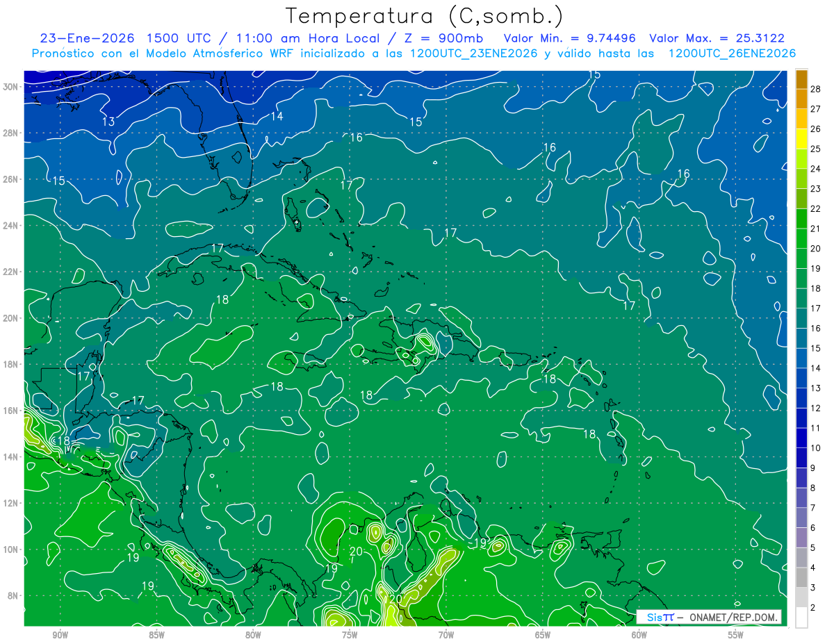Pick the blue colorbar swatch between 13 and 14
The image size is (834, 644).
click(801, 378)
